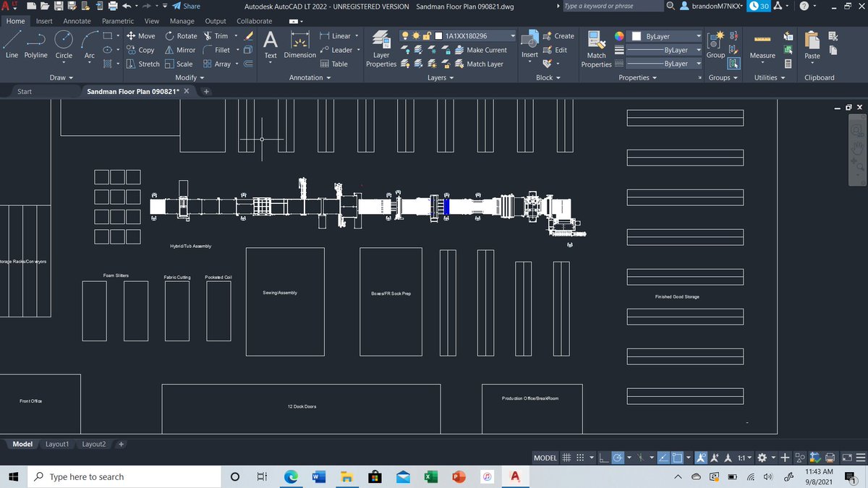
Task: Open the Insert block tool
Action: pyautogui.click(x=529, y=46)
